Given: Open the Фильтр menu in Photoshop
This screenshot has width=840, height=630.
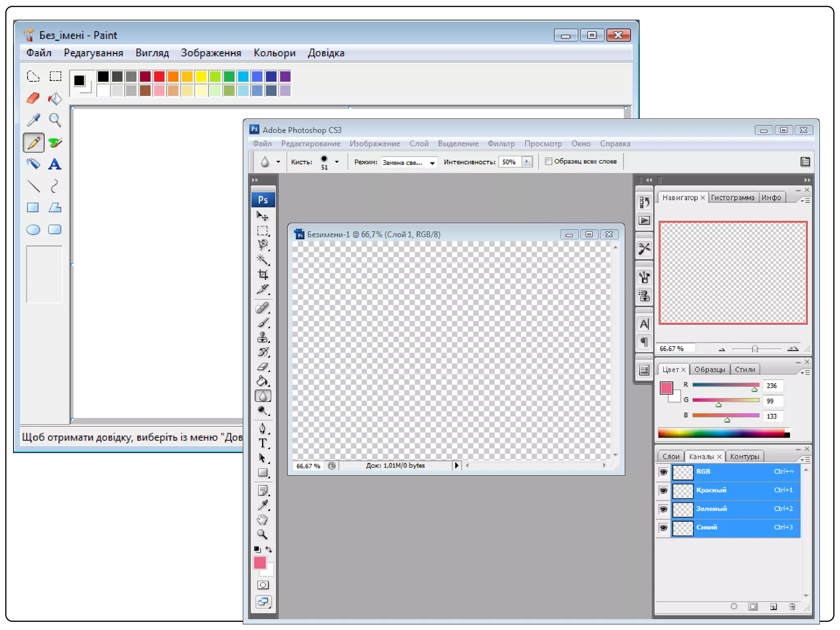Looking at the screenshot, I should coord(501,144).
